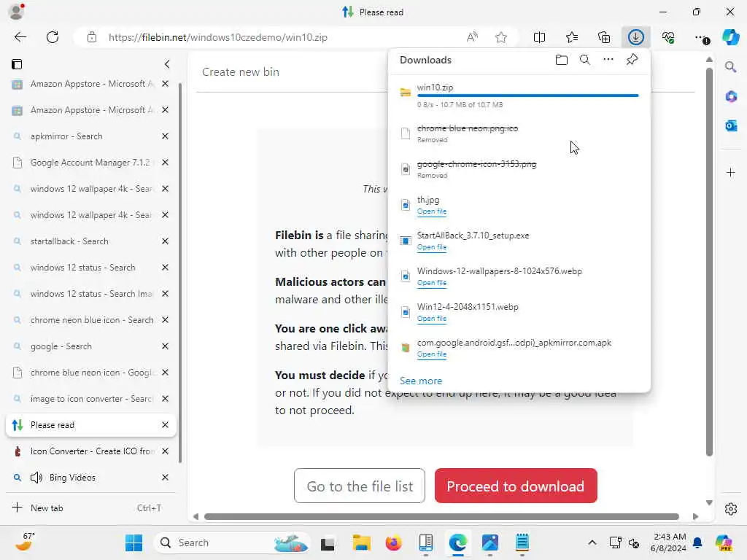This screenshot has height=560, width=747.
Task: Open the profile avatar icon
Action: (x=16, y=12)
